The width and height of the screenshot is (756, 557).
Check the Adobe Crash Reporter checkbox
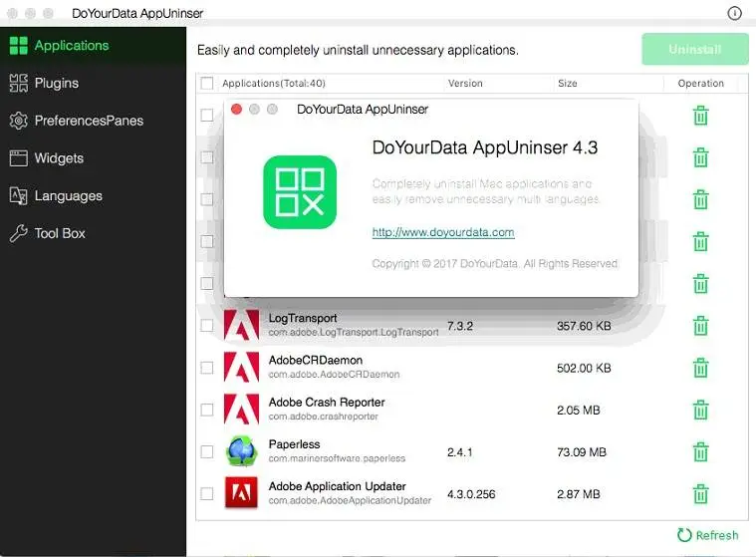coord(207,410)
